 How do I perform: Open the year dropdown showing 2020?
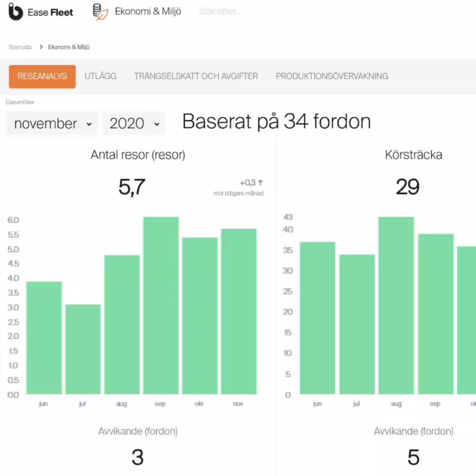[x=133, y=124]
